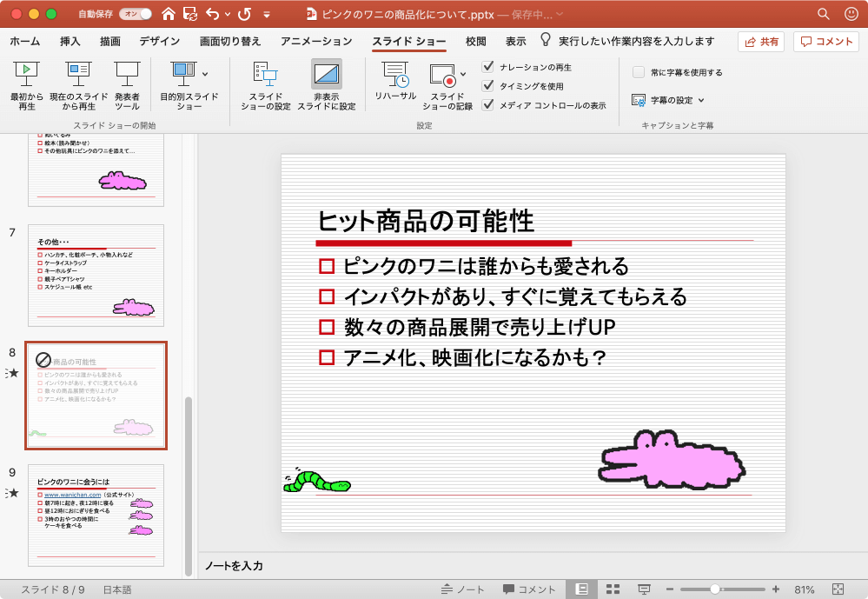Toggle the media controls display checkbox
The image size is (868, 599).
[488, 105]
